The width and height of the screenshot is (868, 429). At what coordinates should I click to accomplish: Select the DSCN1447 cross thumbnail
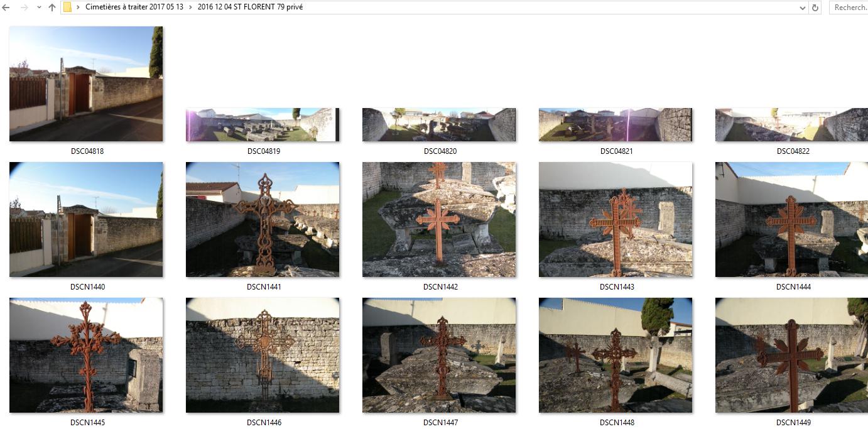coord(439,355)
